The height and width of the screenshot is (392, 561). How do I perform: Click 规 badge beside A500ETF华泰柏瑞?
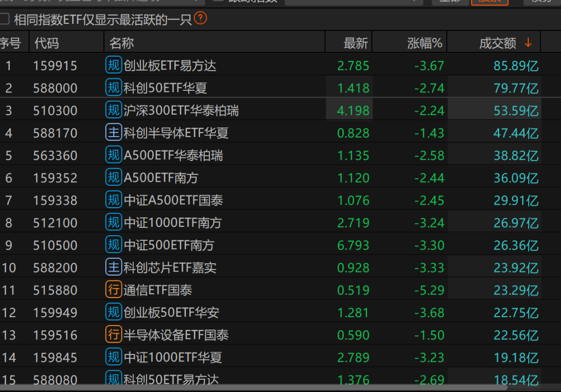point(114,155)
